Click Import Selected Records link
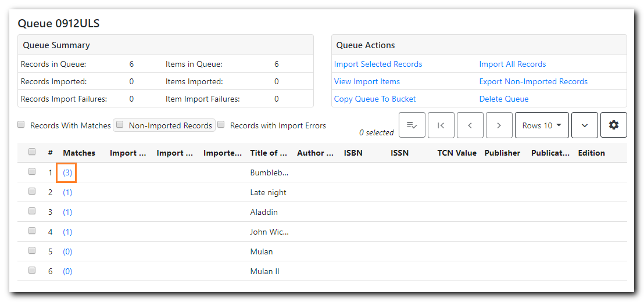 378,64
